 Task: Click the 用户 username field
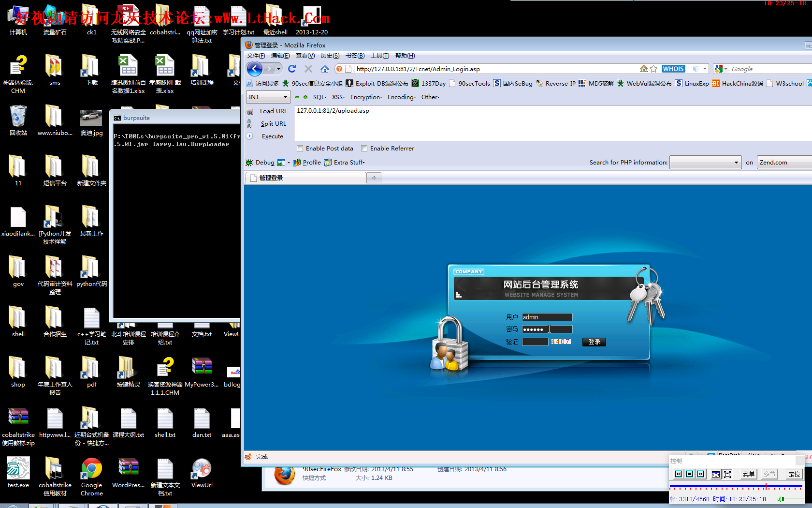point(547,317)
